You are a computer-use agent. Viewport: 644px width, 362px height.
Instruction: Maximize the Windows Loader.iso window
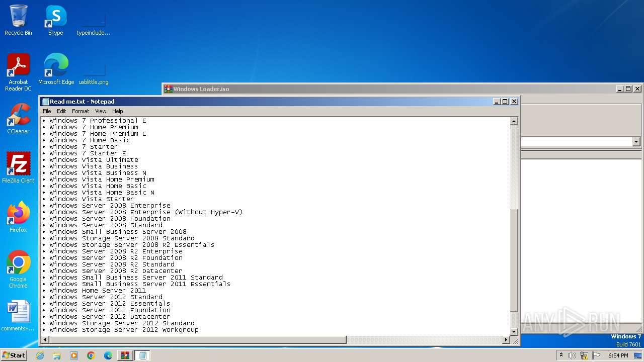tap(628, 89)
